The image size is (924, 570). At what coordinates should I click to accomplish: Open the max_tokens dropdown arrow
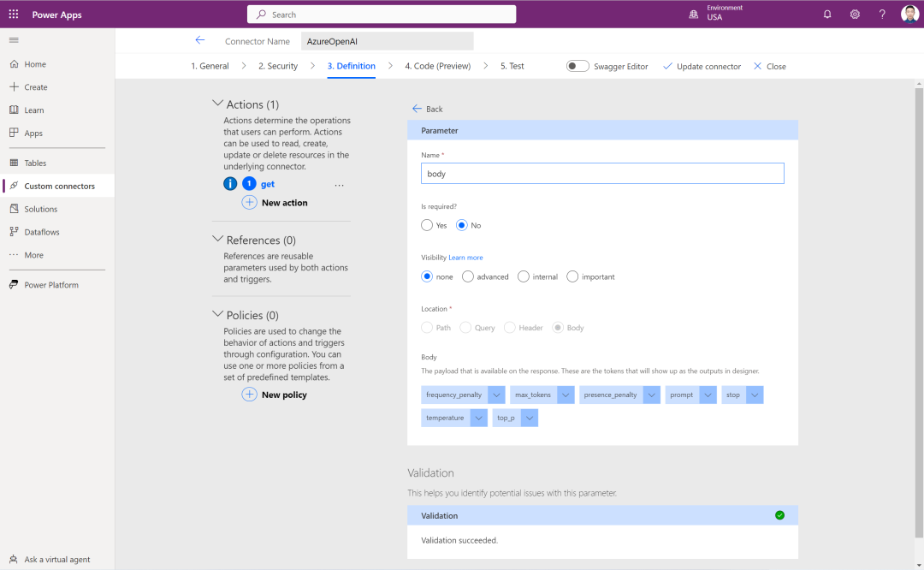(566, 395)
